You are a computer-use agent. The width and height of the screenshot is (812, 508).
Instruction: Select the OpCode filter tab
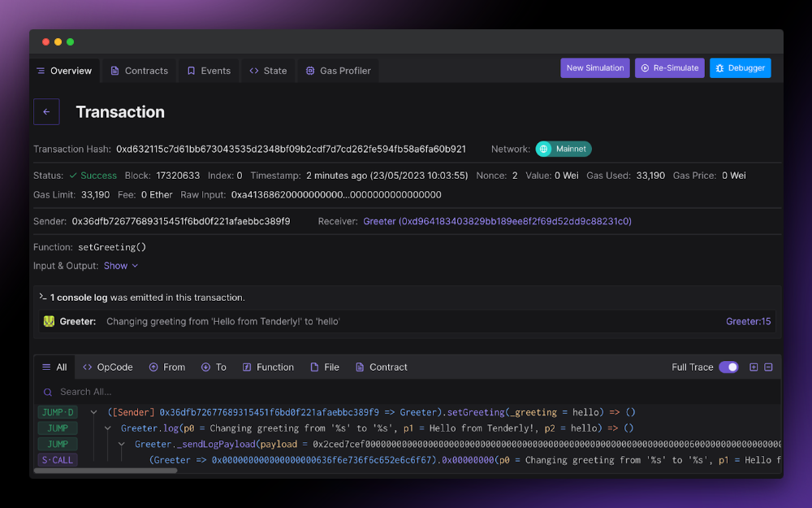[x=107, y=367]
